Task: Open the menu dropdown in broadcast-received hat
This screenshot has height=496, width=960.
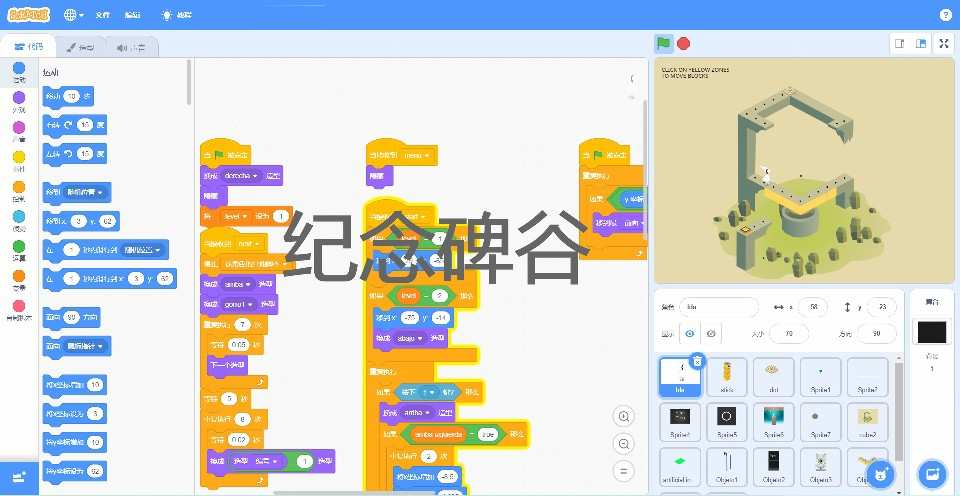Action: [x=416, y=156]
